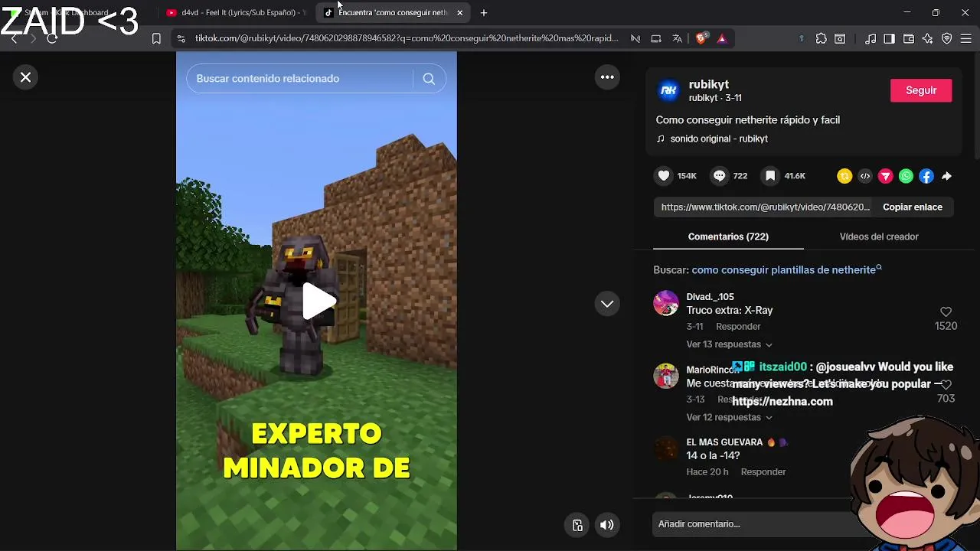This screenshot has width=980, height=551.
Task: Expand Ver 12 respuestas
Action: (x=729, y=417)
